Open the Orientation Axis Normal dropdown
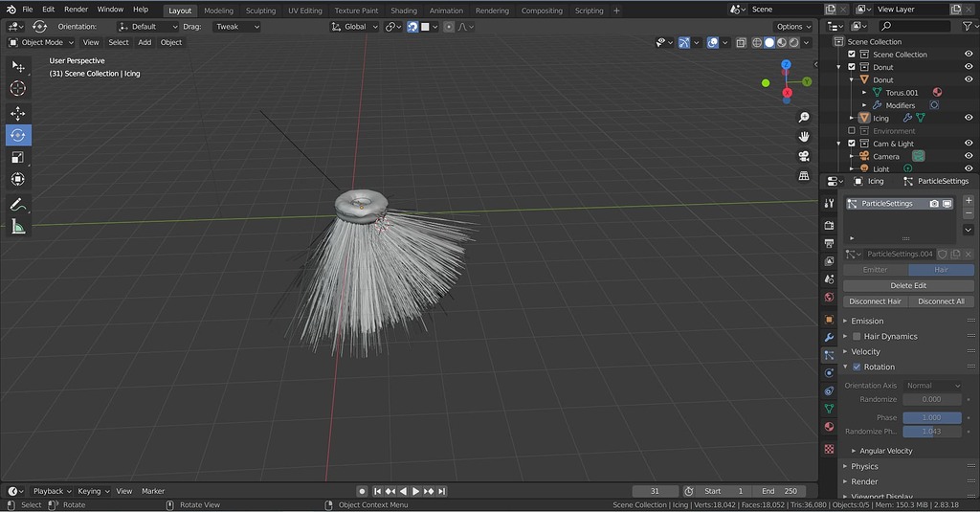The height and width of the screenshot is (512, 980). click(x=932, y=386)
